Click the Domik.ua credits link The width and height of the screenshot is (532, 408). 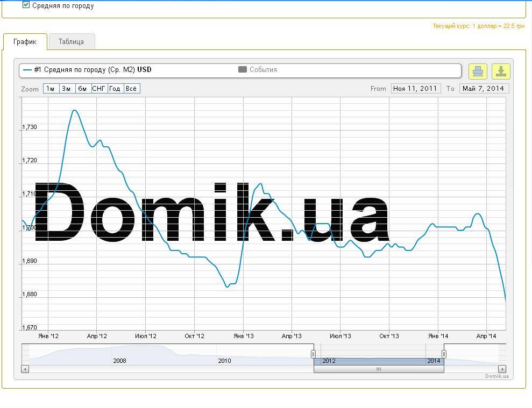(x=496, y=376)
